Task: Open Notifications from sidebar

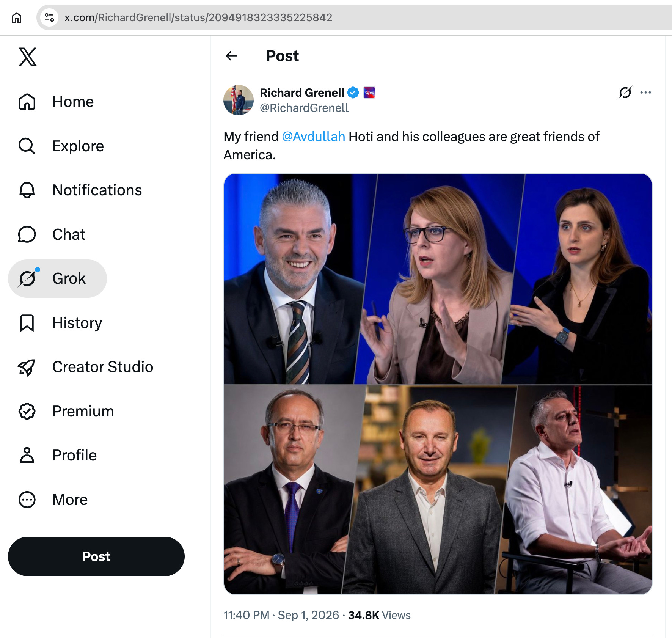Action: (x=80, y=190)
